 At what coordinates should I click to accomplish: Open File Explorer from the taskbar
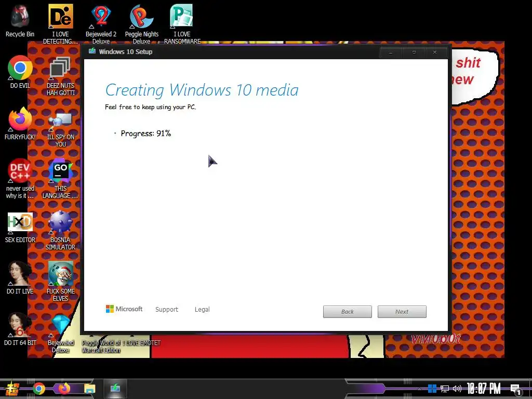point(89,389)
